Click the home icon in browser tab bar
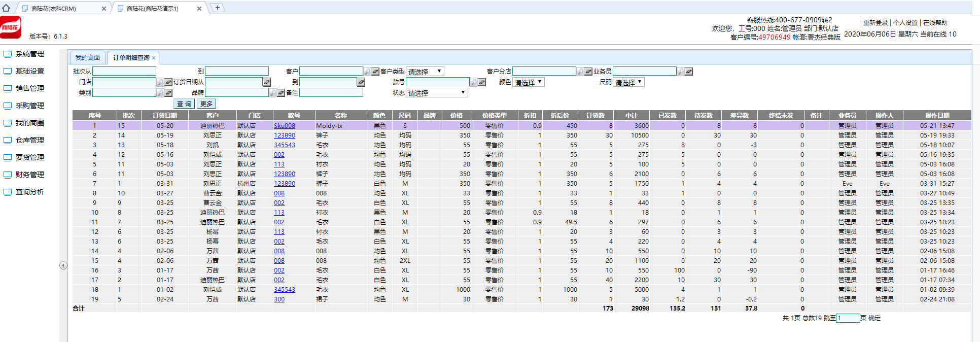Image resolution: width=980 pixels, height=342 pixels. pyautogui.click(x=6, y=8)
